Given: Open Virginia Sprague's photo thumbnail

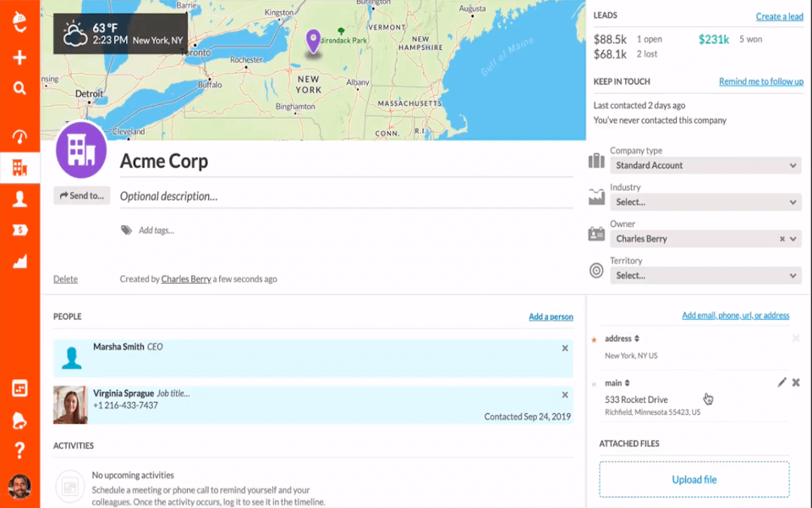Looking at the screenshot, I should [70, 405].
